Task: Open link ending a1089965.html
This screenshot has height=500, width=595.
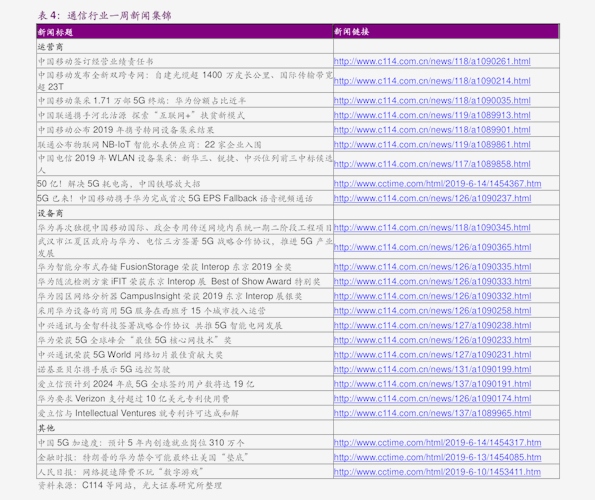Action: [432, 413]
